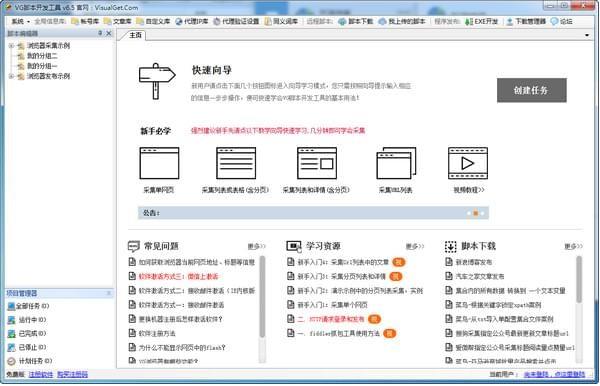This screenshot has height=386, width=600.
Task: Open 我上传的脚本 uploaded scripts in toolbar
Action: point(402,21)
